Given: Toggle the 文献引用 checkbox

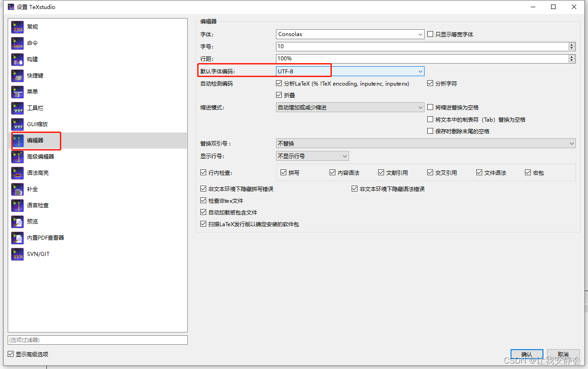Looking at the screenshot, I should click(x=381, y=173).
